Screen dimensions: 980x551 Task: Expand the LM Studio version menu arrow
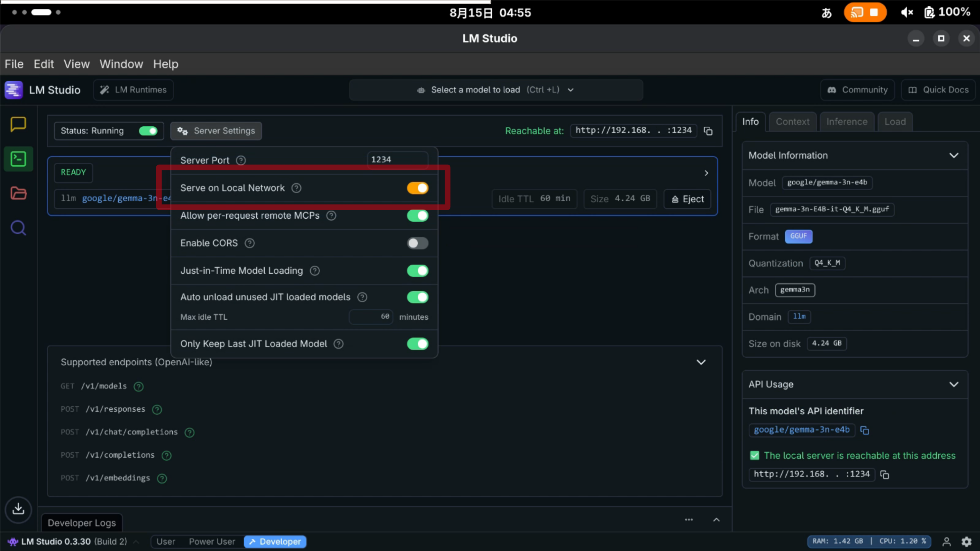tap(136, 541)
